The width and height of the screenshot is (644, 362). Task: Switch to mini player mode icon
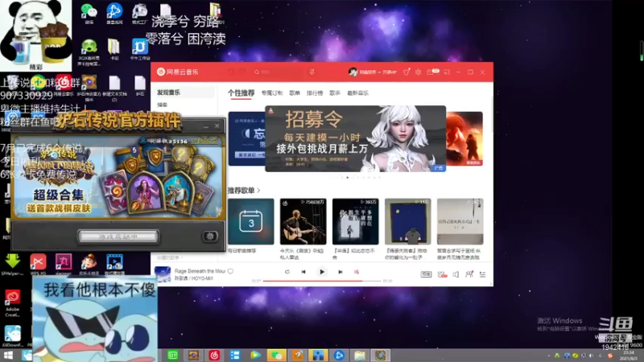pyautogui.click(x=447, y=72)
